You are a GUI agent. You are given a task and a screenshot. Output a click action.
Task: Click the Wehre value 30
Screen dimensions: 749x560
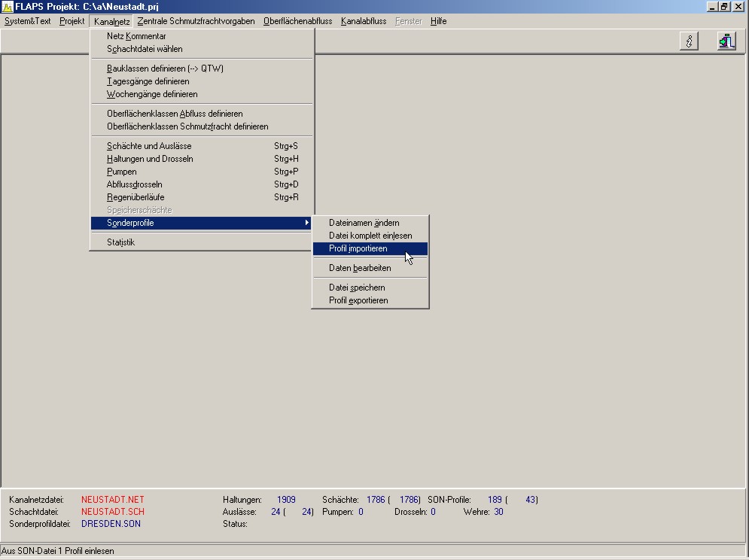point(498,512)
